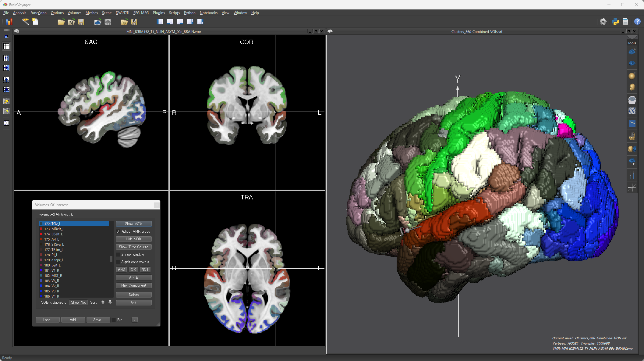Viewport: 644px width, 361px height.
Task: Open the DWI/DTI menu
Action: 122,13
